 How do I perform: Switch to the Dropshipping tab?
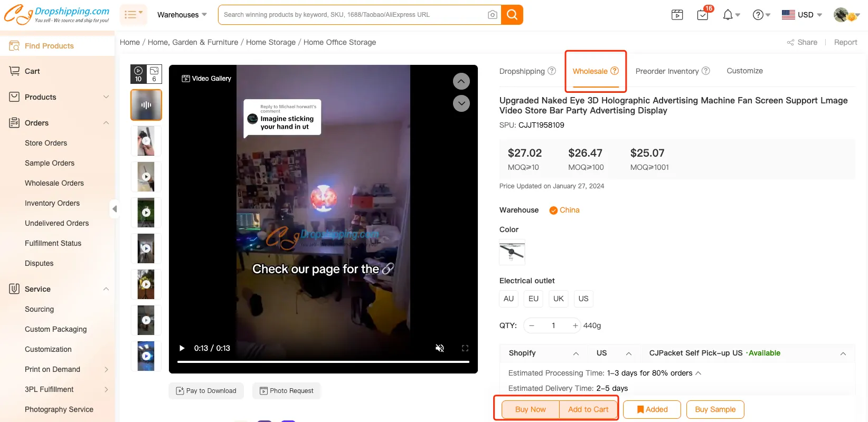point(522,71)
